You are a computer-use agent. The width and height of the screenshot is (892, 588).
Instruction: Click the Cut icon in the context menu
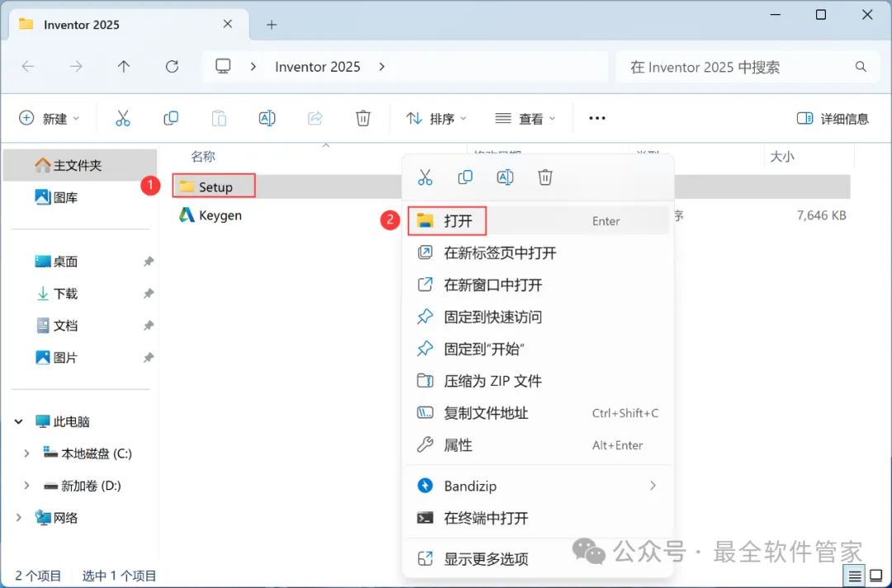425,178
